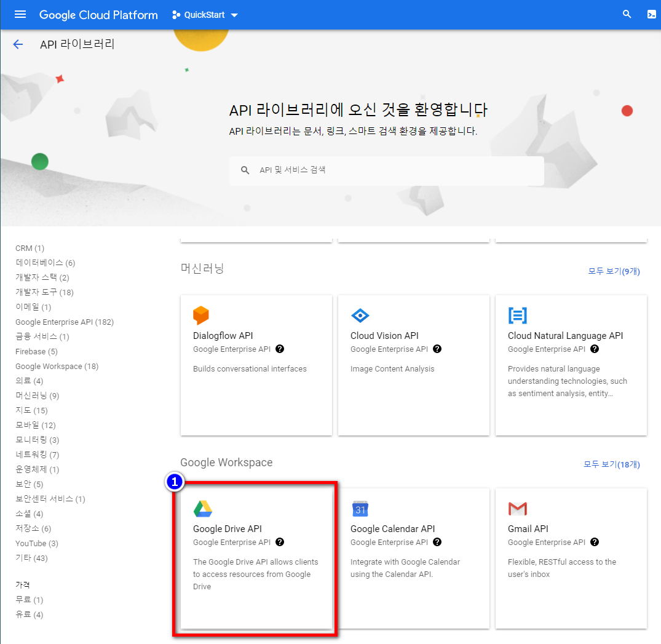Select 소셜 (4) filter
The width and height of the screenshot is (661, 644).
30,514
